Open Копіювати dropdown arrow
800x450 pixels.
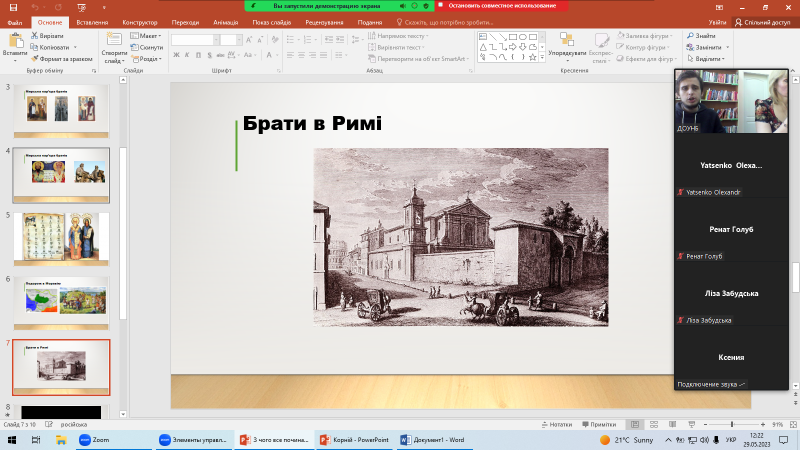point(75,47)
